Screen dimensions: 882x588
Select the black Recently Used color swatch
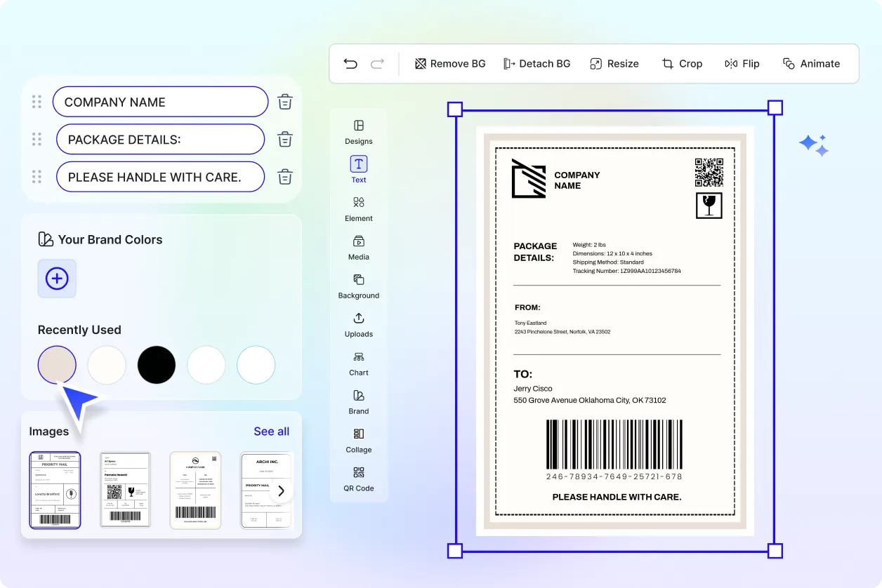156,365
